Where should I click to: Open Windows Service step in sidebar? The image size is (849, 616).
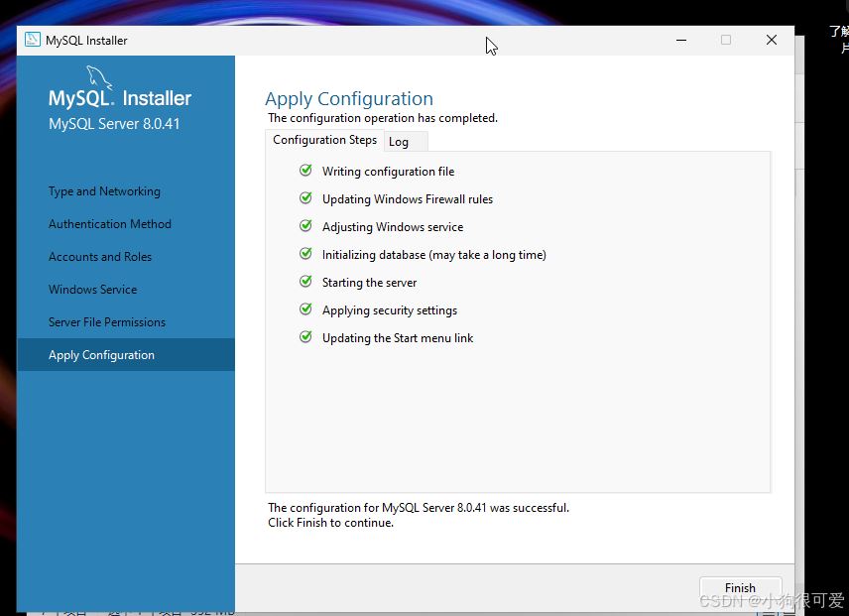coord(92,290)
